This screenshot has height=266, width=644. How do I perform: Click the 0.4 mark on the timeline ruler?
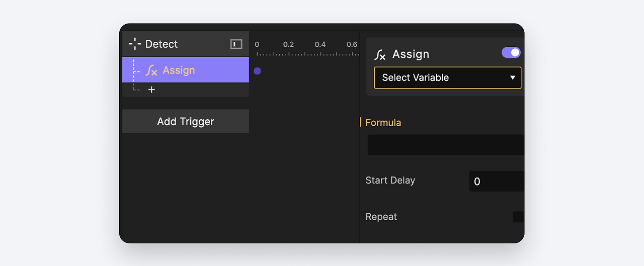click(320, 44)
